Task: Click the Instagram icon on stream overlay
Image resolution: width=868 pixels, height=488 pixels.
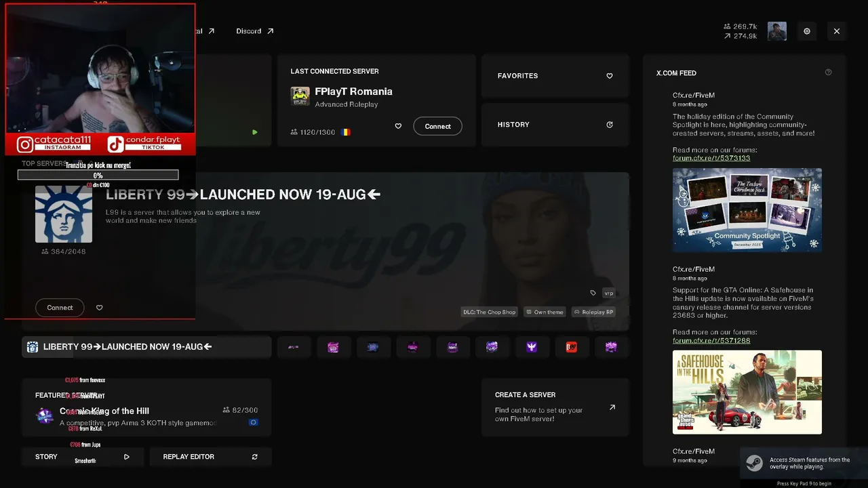Action: pyautogui.click(x=24, y=144)
